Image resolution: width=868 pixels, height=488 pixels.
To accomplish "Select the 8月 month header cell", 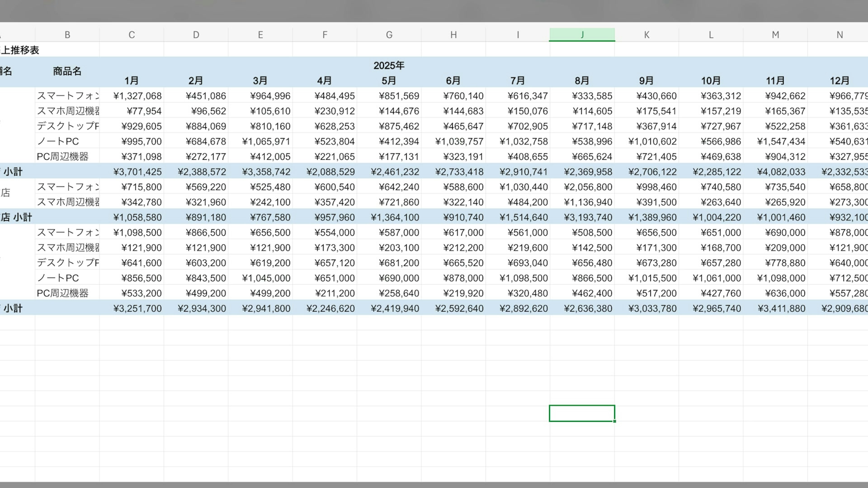I will point(582,81).
